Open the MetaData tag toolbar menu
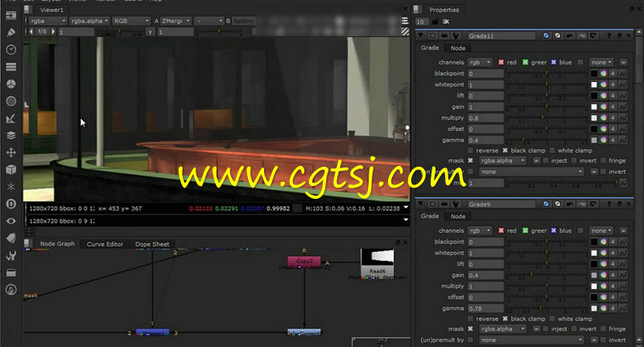 coord(11,238)
